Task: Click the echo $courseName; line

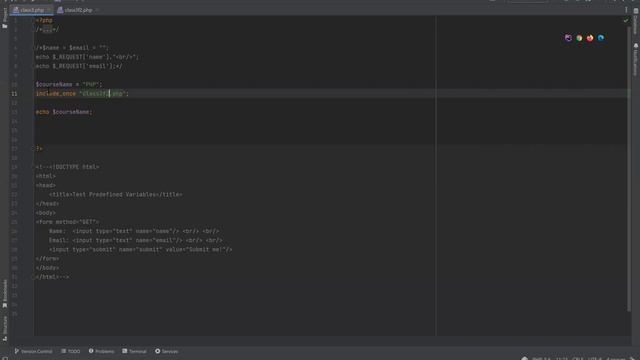Action: [x=64, y=112]
